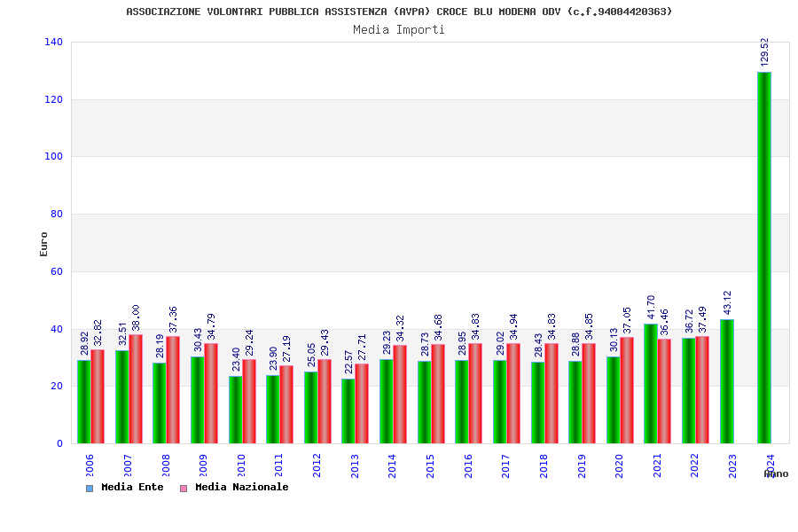Click the green 2021 bar labeled 41.70
The image size is (798, 532).
click(x=651, y=383)
